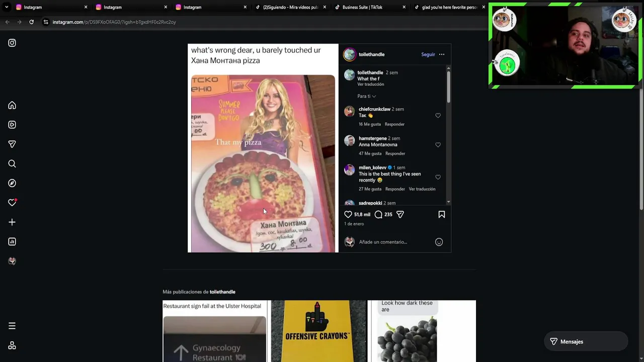Follow toilethandle with Seguir button

pyautogui.click(x=428, y=54)
